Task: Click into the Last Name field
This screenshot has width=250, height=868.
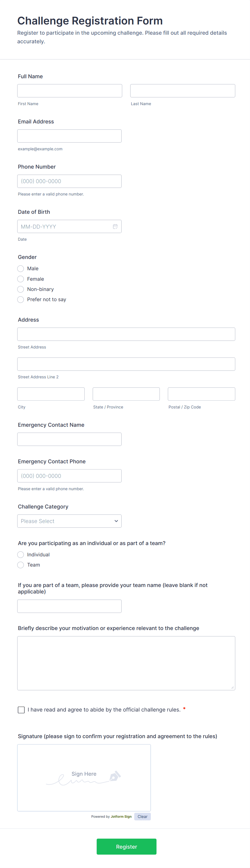Action: 183,91
